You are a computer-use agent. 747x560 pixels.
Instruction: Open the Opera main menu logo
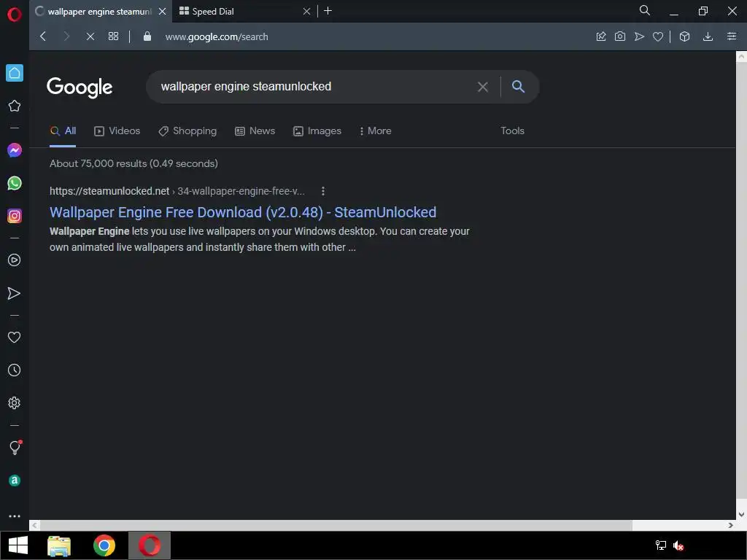point(15,15)
